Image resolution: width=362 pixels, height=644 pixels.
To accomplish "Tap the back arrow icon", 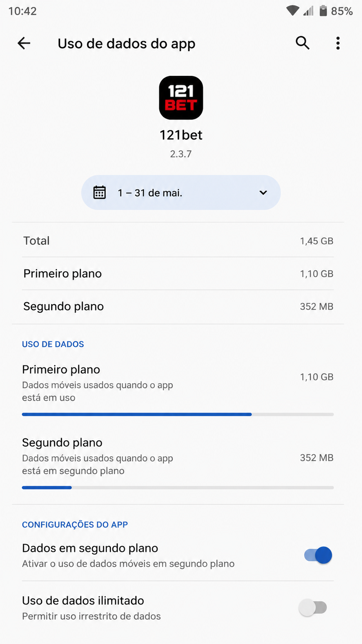I will 24,43.
